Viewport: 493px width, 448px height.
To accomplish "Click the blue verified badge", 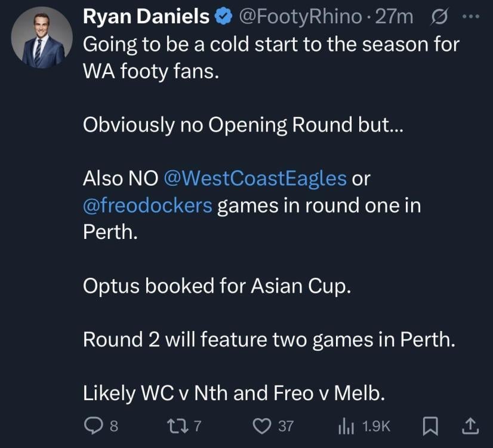I will coord(223,18).
